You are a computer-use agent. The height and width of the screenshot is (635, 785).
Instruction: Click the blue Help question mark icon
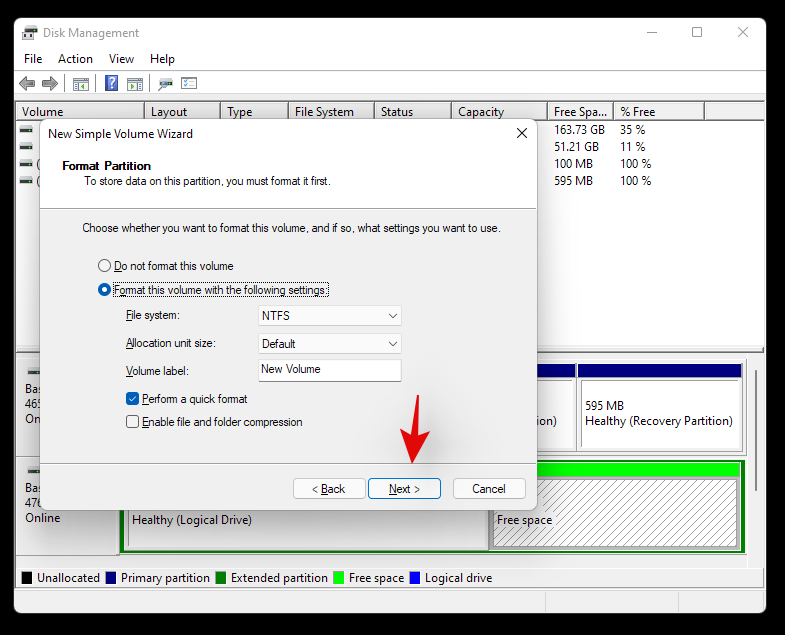(112, 84)
